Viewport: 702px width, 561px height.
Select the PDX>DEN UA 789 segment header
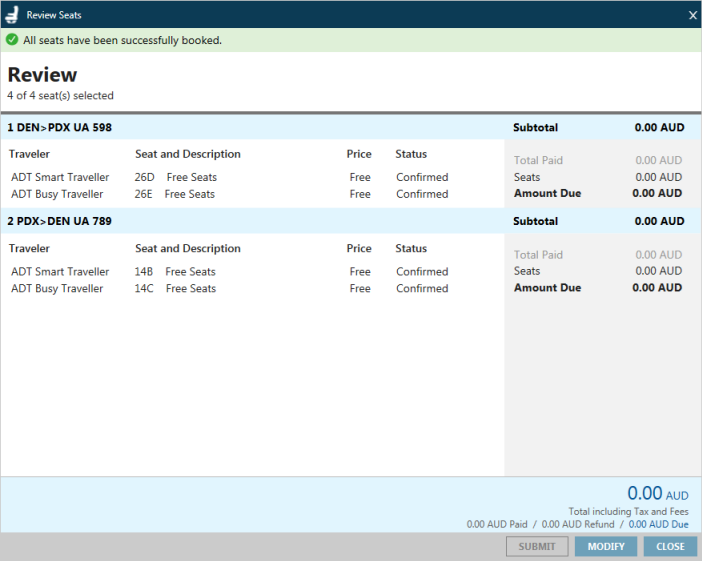[x=60, y=222]
